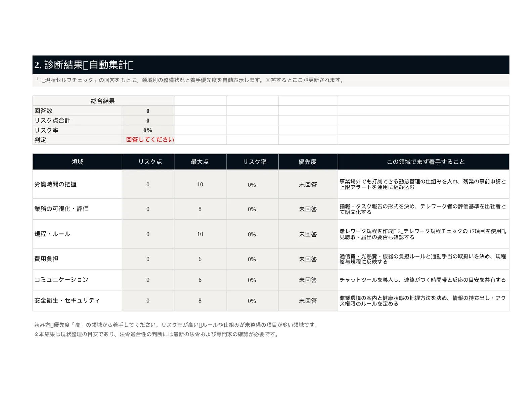Select the value 0 next to "回答数"
This screenshot has width=532, height=411.
tap(148, 111)
